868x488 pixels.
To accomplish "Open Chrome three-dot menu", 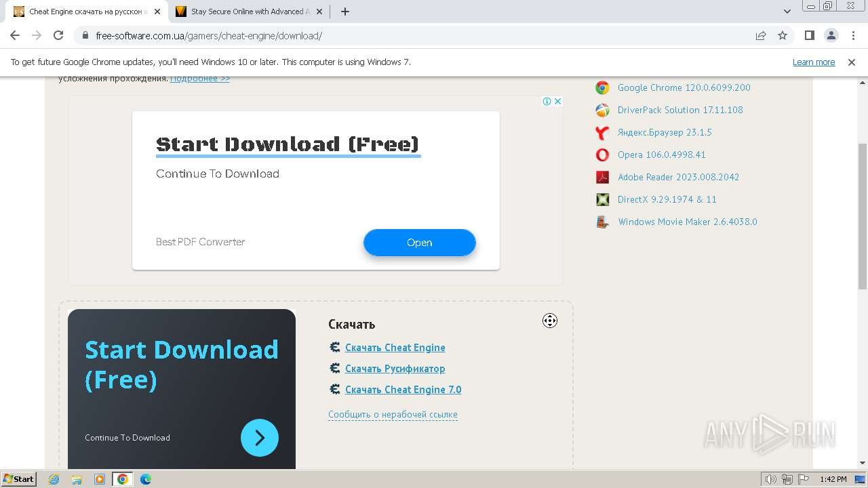I will [852, 35].
